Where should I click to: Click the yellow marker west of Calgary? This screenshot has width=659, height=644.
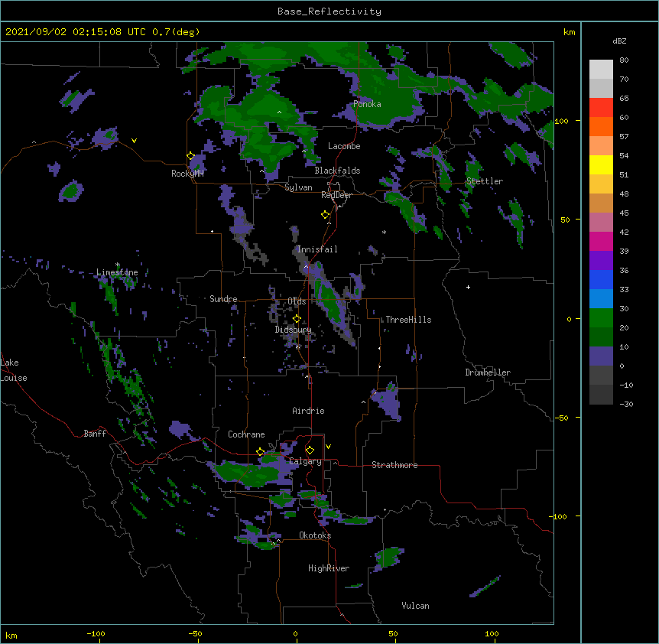[x=260, y=452]
